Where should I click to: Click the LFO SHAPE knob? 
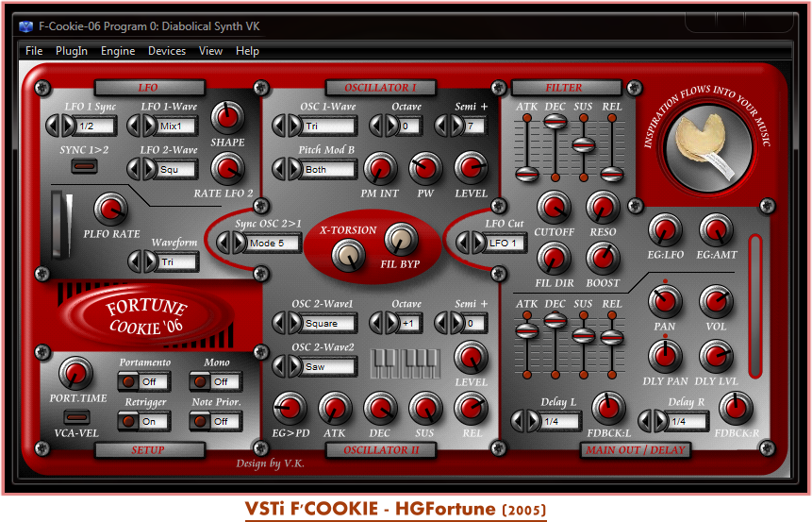pyautogui.click(x=227, y=117)
